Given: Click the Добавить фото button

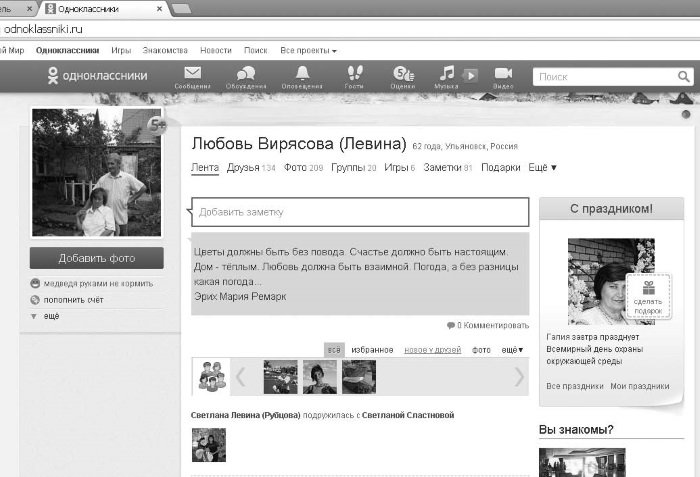Looking at the screenshot, I should pyautogui.click(x=97, y=258).
